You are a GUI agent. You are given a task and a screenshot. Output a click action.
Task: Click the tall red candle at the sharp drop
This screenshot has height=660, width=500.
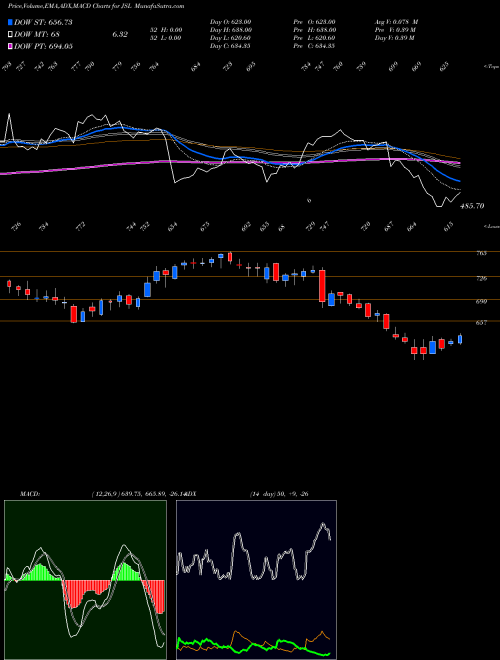click(322, 286)
